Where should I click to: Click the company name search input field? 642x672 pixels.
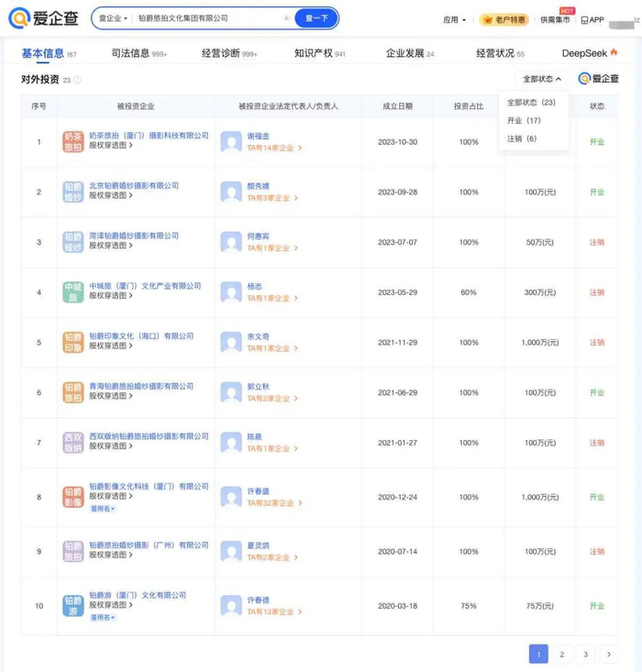coord(208,18)
